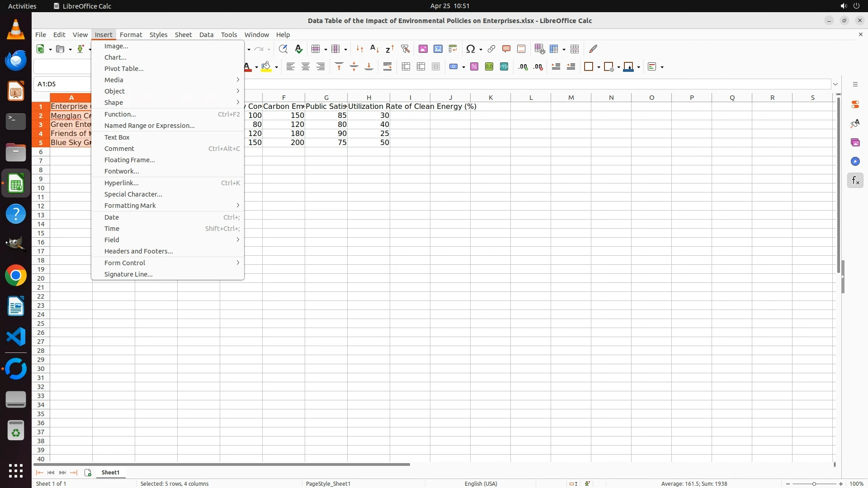Image resolution: width=868 pixels, height=488 pixels.
Task: Open Background Color dropdown arrow
Action: point(276,67)
